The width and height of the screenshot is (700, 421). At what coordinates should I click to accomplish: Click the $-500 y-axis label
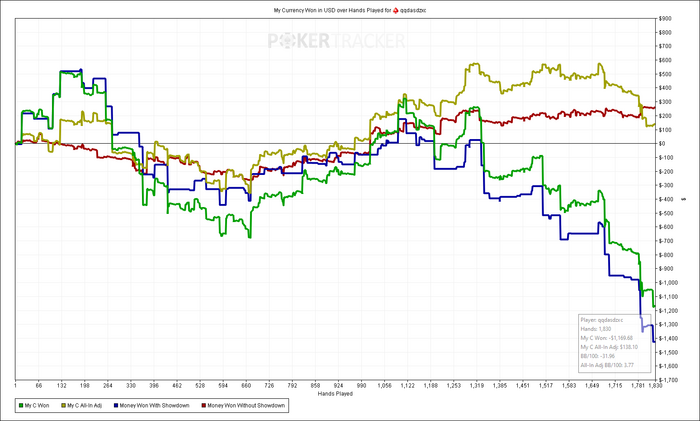pos(666,213)
